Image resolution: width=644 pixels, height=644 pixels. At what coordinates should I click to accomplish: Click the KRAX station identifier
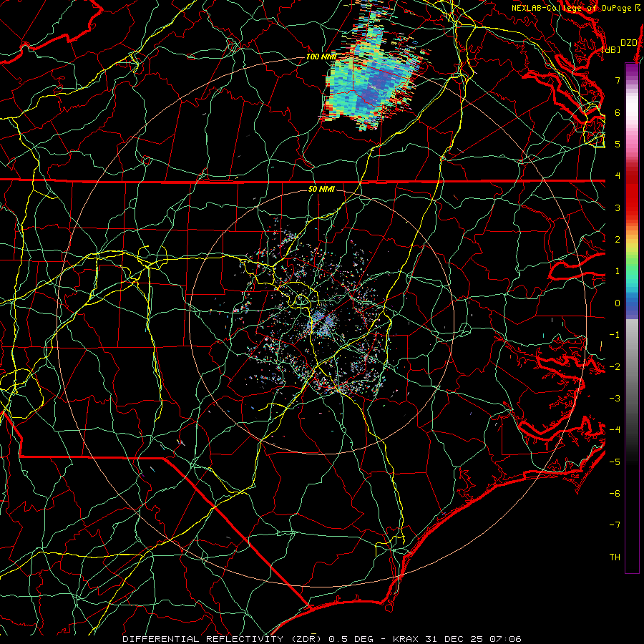404,639
